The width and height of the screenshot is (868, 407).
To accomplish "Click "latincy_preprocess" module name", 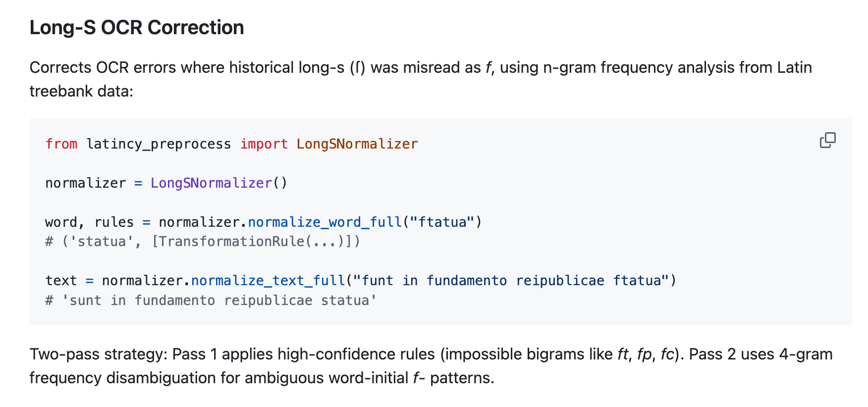I will (159, 144).
